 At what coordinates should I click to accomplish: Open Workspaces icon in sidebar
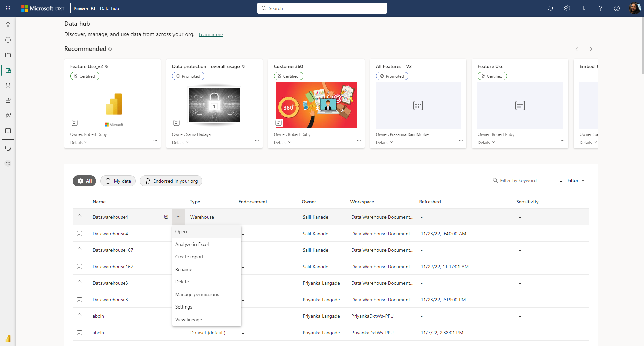click(x=8, y=148)
